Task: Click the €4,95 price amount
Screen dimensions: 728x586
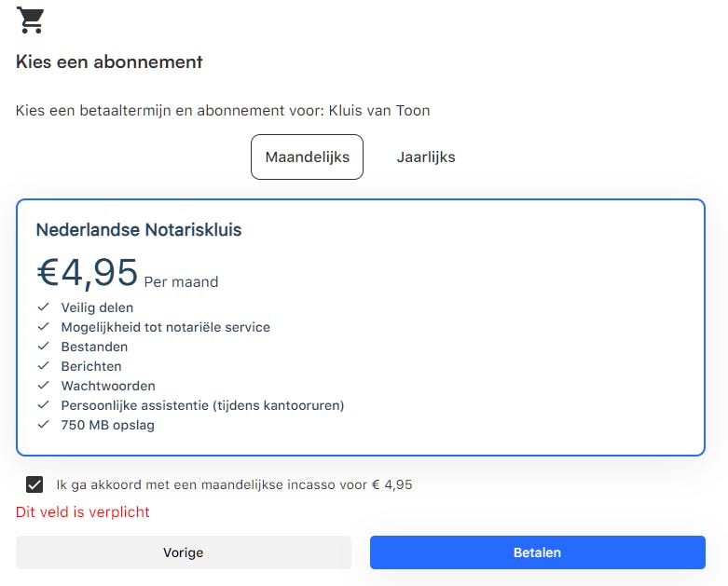Action: tap(88, 272)
